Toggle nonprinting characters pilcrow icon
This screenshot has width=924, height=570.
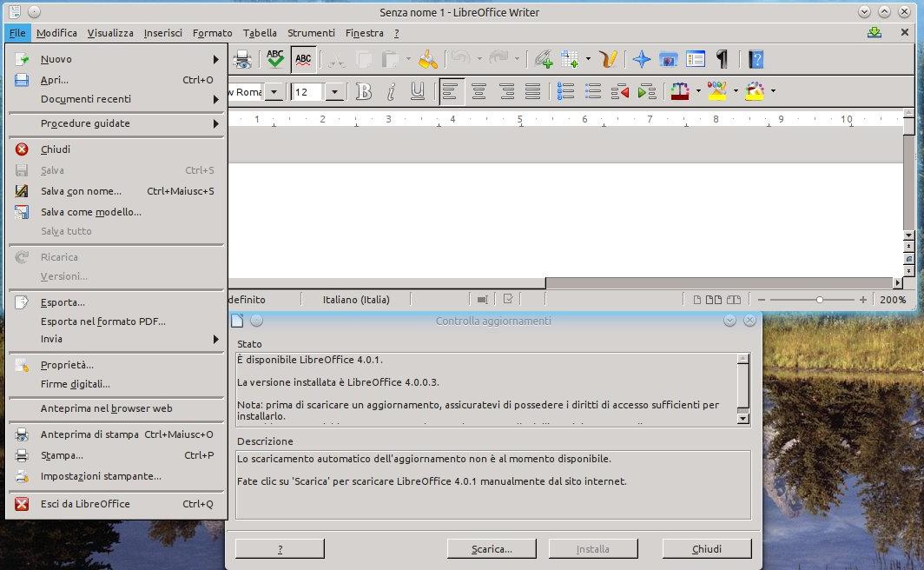pos(722,59)
